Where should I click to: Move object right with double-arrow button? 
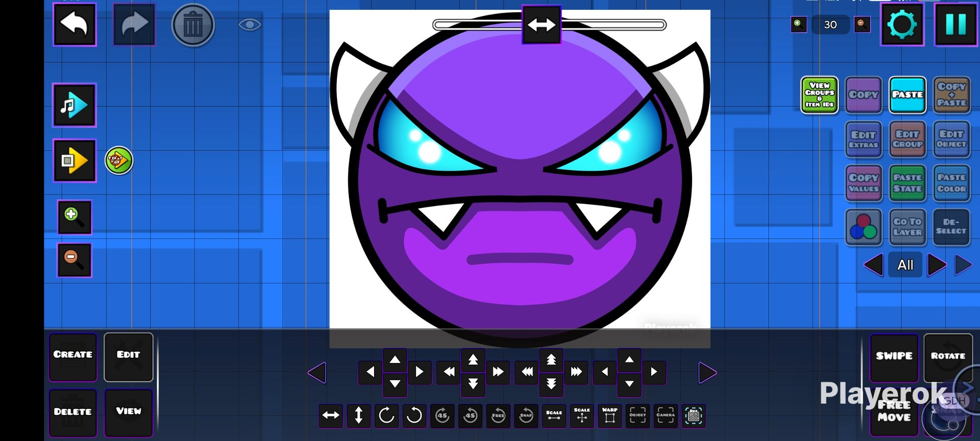pos(498,372)
